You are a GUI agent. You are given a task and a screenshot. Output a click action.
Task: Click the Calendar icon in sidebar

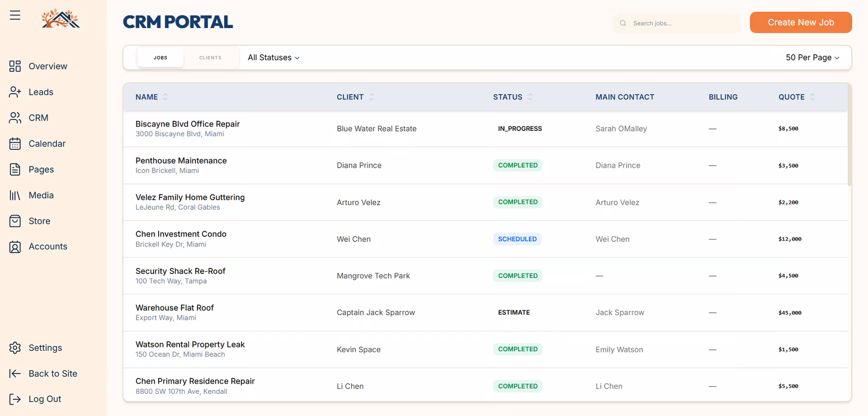pyautogui.click(x=15, y=143)
